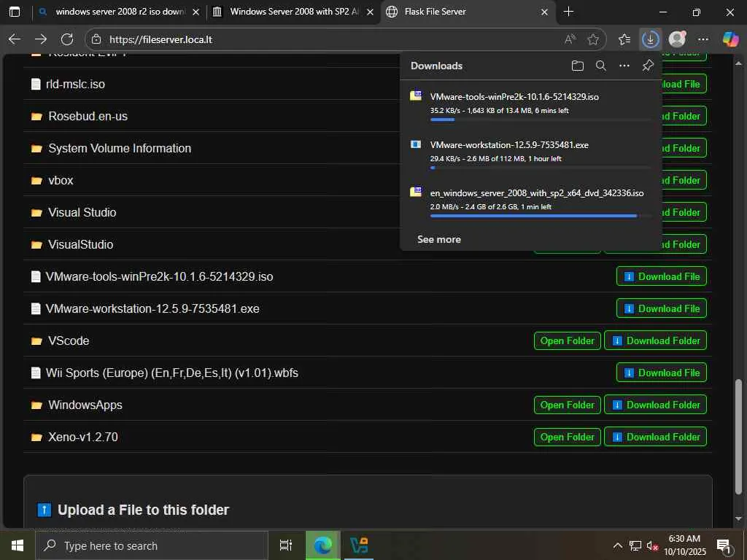Show hidden tray icons chevron
747x560 pixels.
coord(617,545)
